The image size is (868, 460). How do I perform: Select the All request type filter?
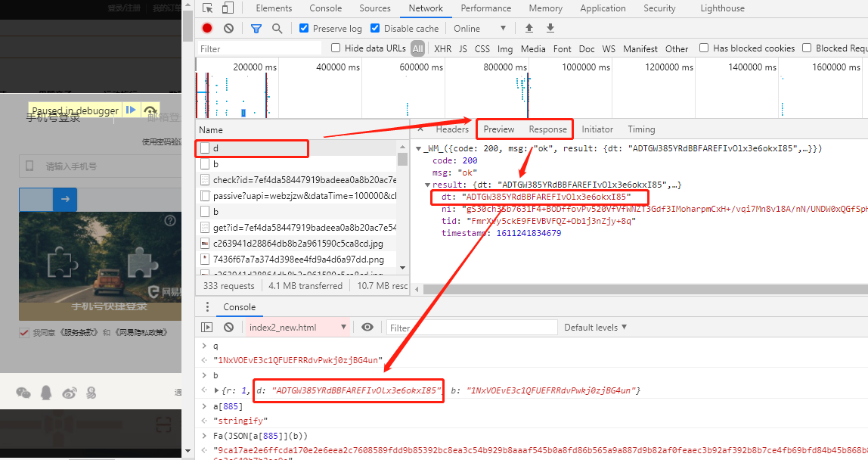418,48
